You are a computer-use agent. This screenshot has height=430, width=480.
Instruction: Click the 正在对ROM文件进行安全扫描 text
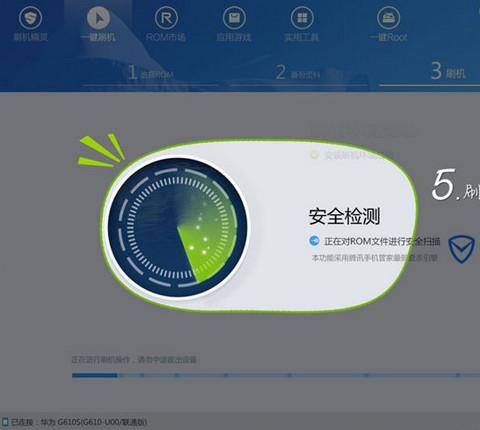click(382, 241)
